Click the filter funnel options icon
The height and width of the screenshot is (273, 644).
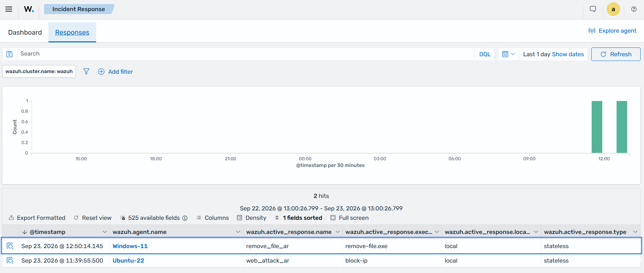click(86, 71)
